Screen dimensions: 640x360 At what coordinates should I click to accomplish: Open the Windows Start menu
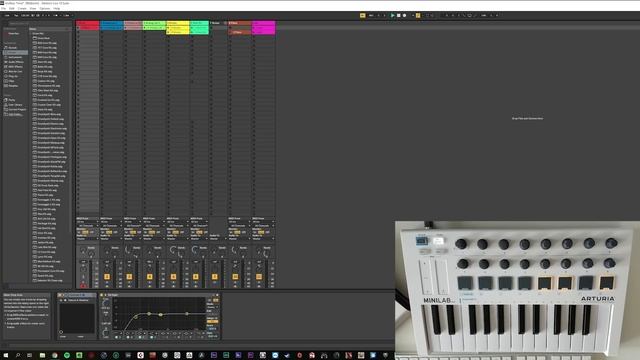(x=6, y=356)
